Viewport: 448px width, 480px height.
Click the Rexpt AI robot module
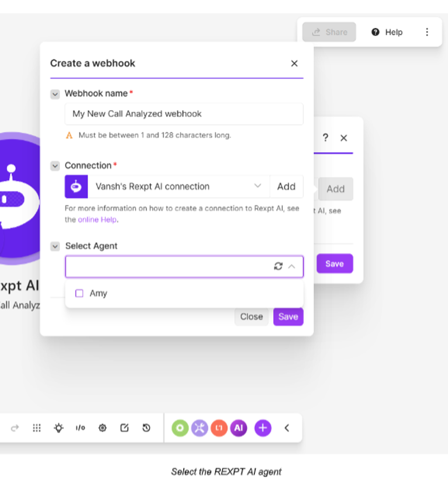20,199
